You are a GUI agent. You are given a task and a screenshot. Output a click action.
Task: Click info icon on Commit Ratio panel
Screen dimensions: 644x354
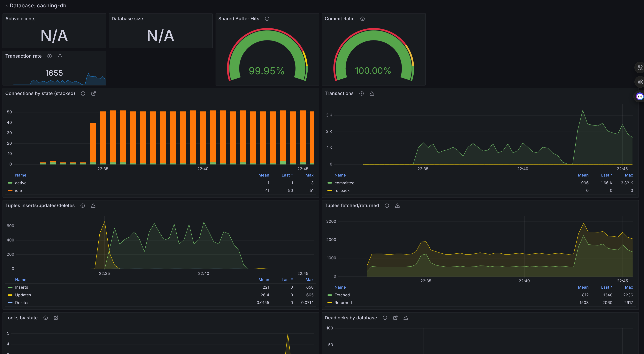[x=362, y=19]
